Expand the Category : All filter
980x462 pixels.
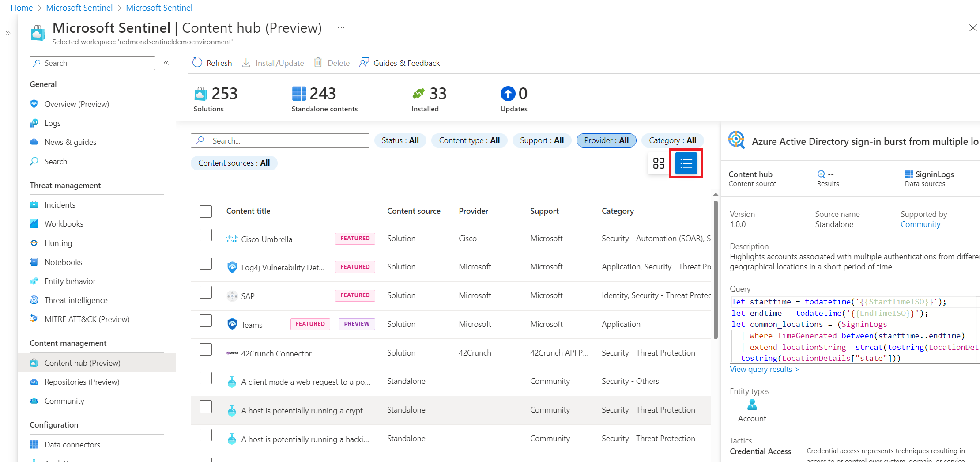pyautogui.click(x=672, y=140)
